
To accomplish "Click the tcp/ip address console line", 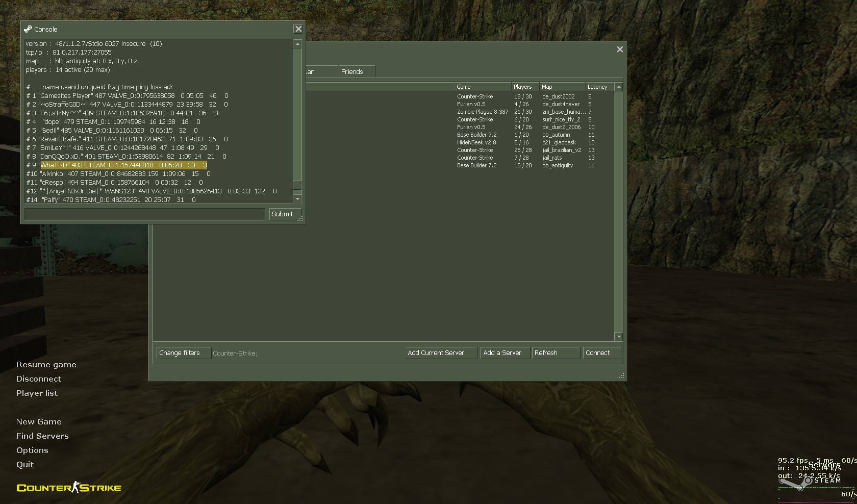I will click(68, 53).
